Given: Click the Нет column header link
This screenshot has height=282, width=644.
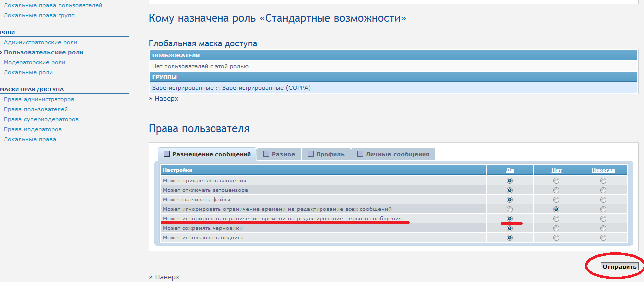Looking at the screenshot, I should tap(556, 170).
